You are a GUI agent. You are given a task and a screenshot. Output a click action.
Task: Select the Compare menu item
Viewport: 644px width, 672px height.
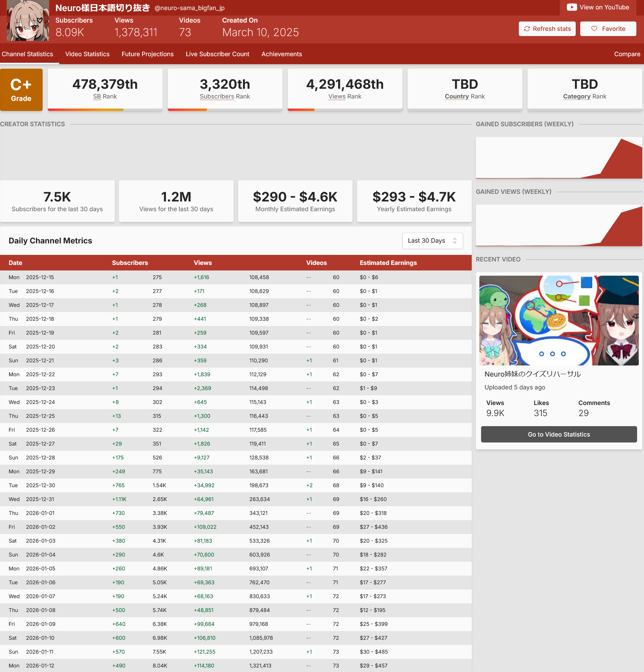[627, 54]
